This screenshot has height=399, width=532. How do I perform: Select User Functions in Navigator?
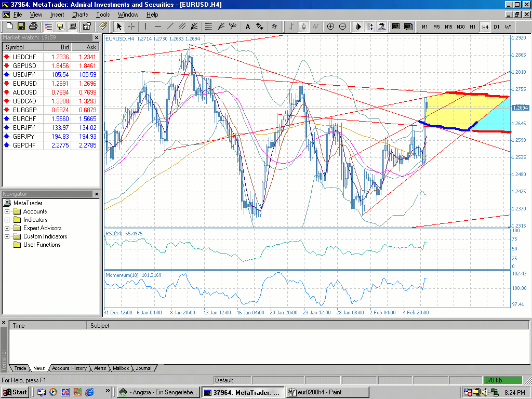(x=42, y=245)
